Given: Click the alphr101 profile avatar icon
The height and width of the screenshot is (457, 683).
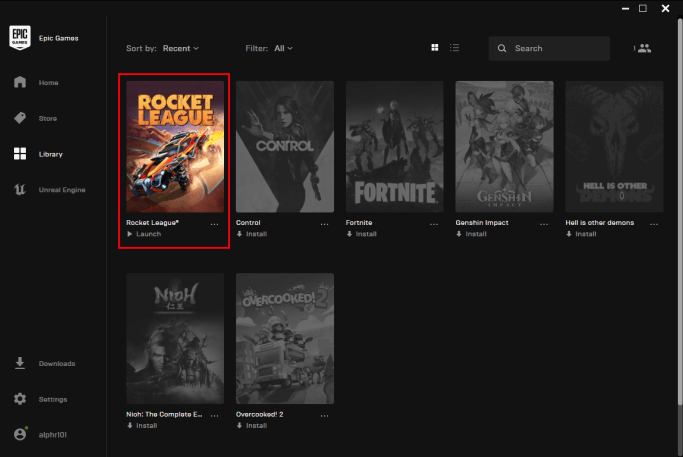Looking at the screenshot, I should (x=20, y=434).
